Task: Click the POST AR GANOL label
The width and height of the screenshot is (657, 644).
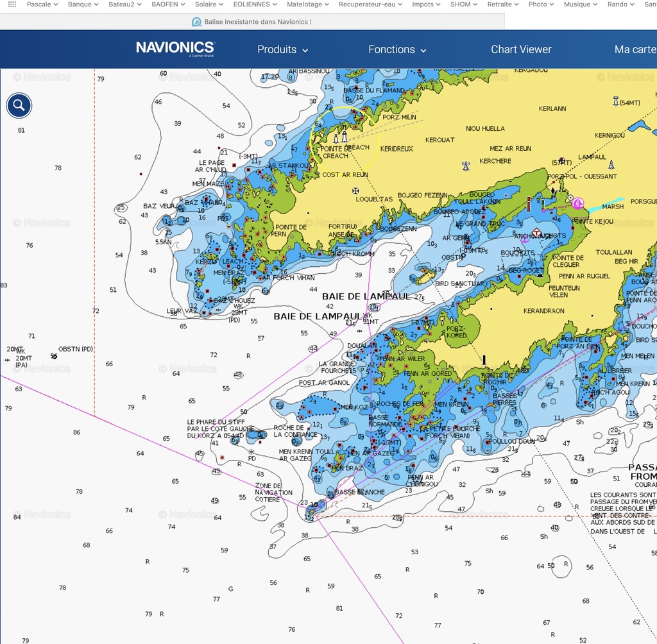Action: (x=324, y=382)
